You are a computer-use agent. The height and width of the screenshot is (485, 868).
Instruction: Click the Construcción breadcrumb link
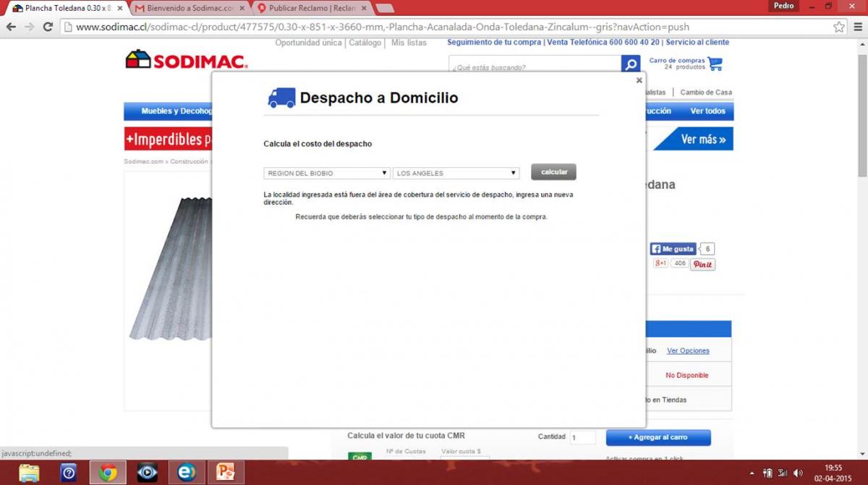click(x=190, y=162)
